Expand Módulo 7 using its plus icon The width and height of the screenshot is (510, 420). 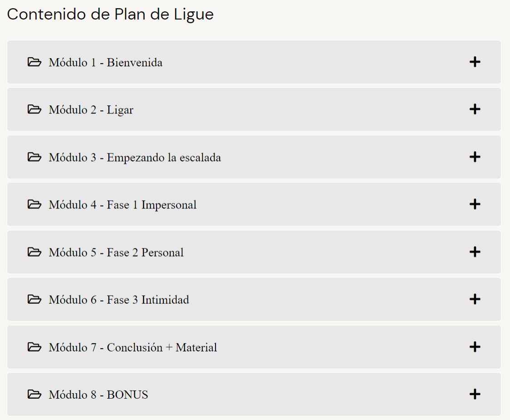click(x=475, y=346)
